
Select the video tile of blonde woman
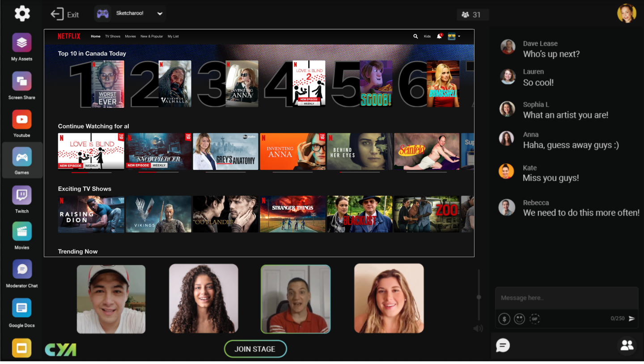tap(389, 298)
